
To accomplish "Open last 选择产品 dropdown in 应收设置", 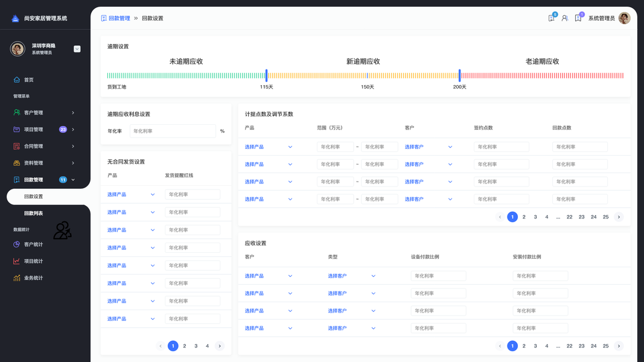I will tap(269, 328).
